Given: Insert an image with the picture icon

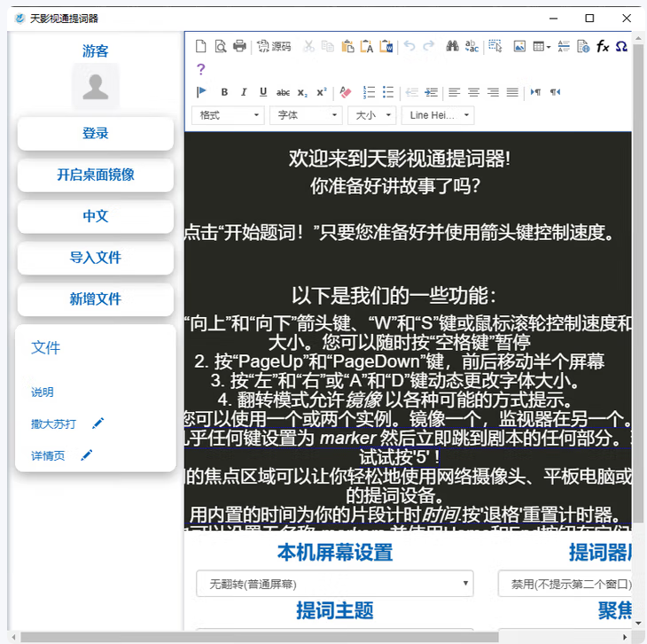Looking at the screenshot, I should [519, 46].
